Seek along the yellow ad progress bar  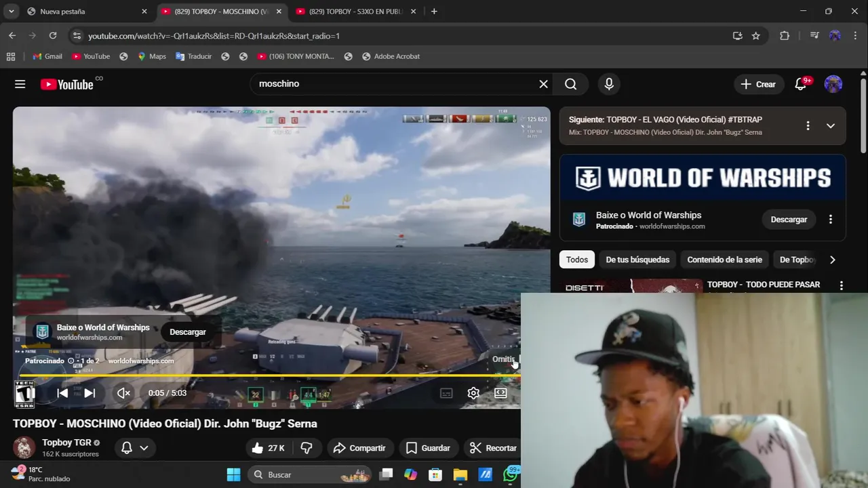pyautogui.click(x=269, y=375)
